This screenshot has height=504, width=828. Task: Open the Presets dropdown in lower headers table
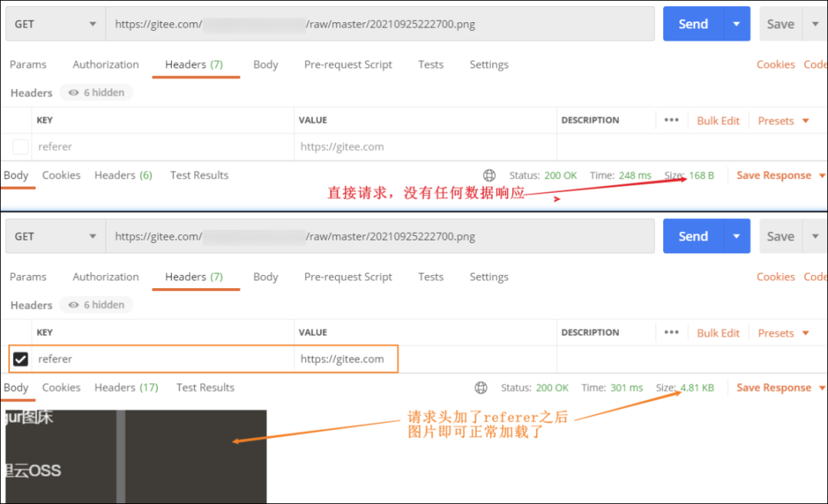point(784,333)
